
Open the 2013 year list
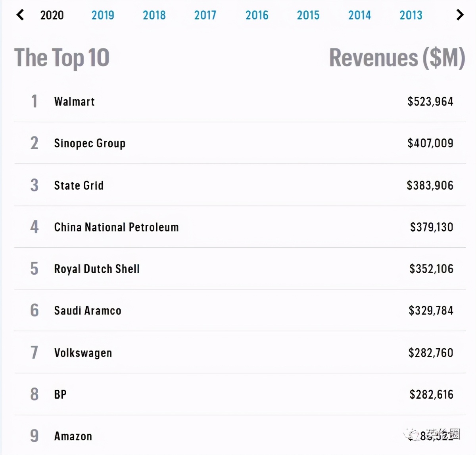click(411, 15)
